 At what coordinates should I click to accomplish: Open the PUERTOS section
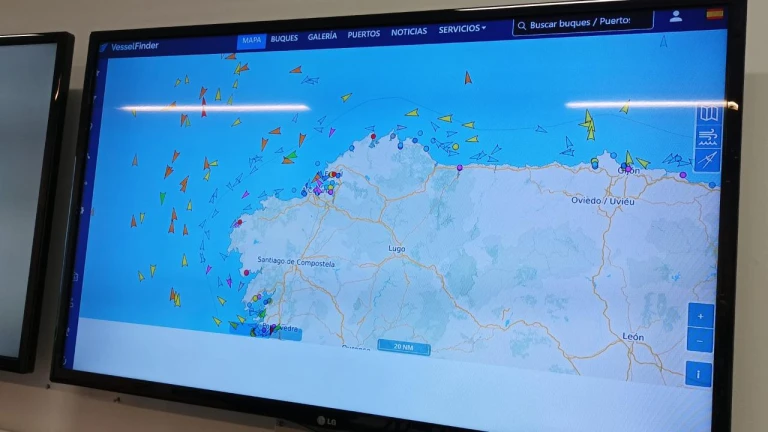point(363,34)
